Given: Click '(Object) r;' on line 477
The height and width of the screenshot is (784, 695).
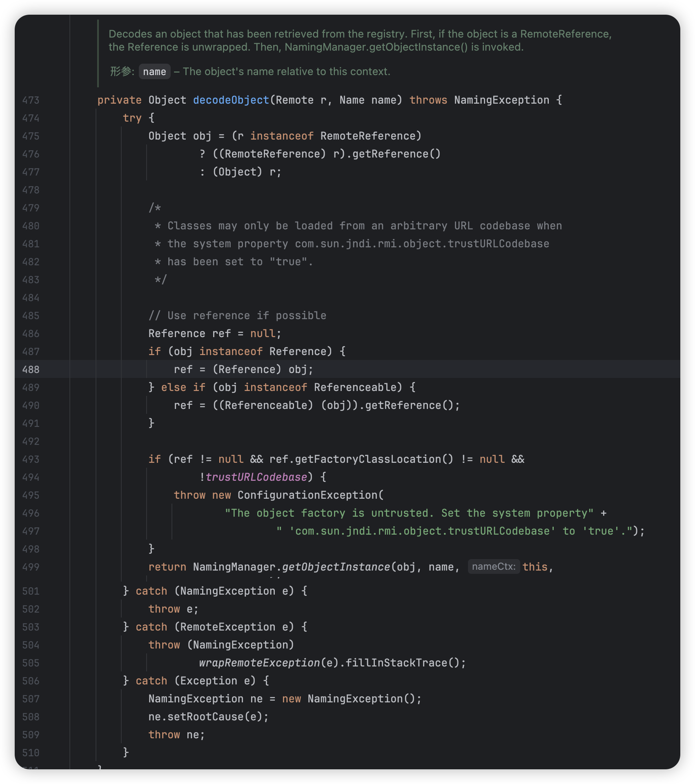Looking at the screenshot, I should coord(247,172).
